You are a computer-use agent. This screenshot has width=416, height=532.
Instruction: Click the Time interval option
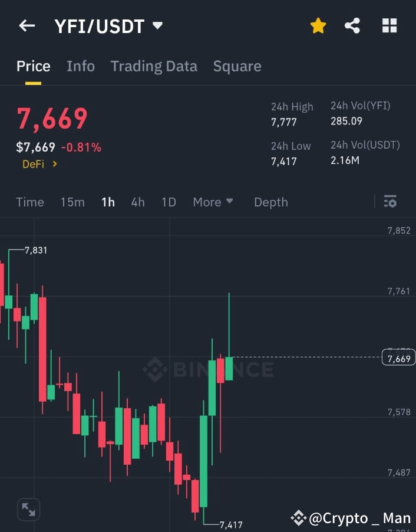coord(29,202)
